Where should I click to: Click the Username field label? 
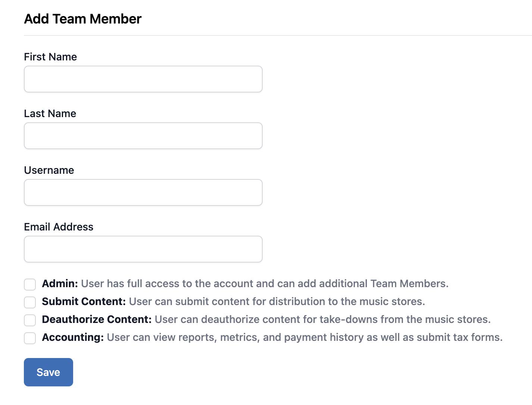tap(49, 170)
